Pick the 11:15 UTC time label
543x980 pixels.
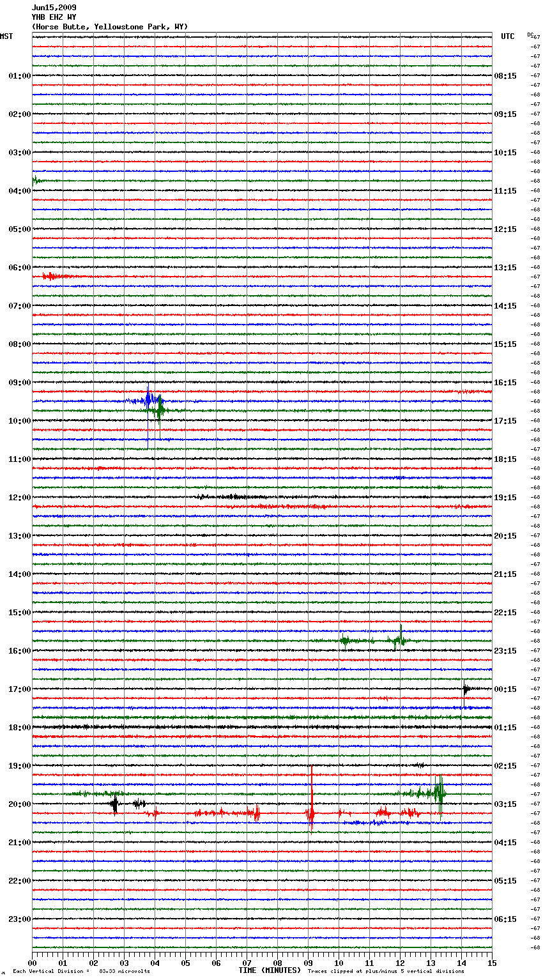pyautogui.click(x=505, y=191)
